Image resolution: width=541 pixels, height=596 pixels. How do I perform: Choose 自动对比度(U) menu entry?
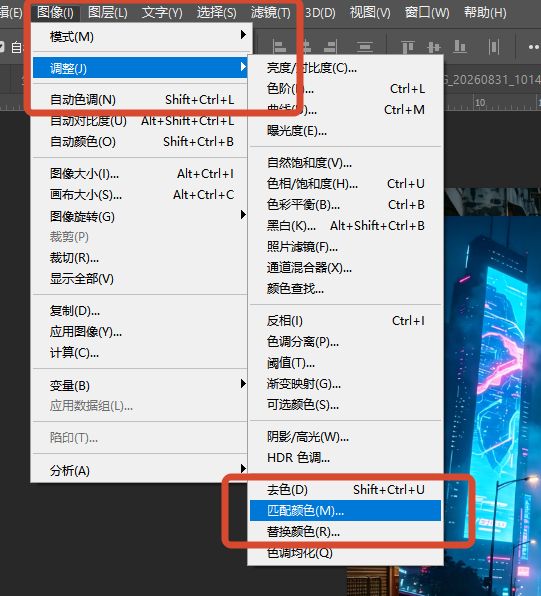pyautogui.click(x=140, y=120)
